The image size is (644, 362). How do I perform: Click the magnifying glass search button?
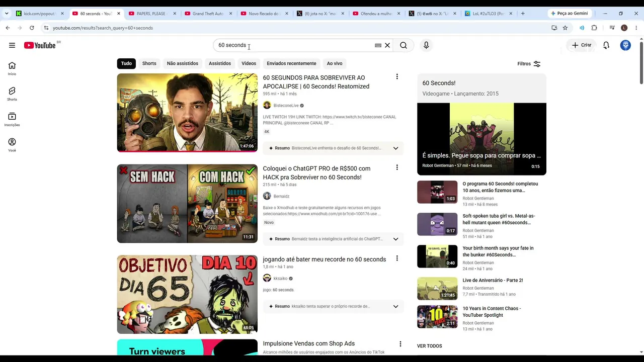(x=404, y=45)
